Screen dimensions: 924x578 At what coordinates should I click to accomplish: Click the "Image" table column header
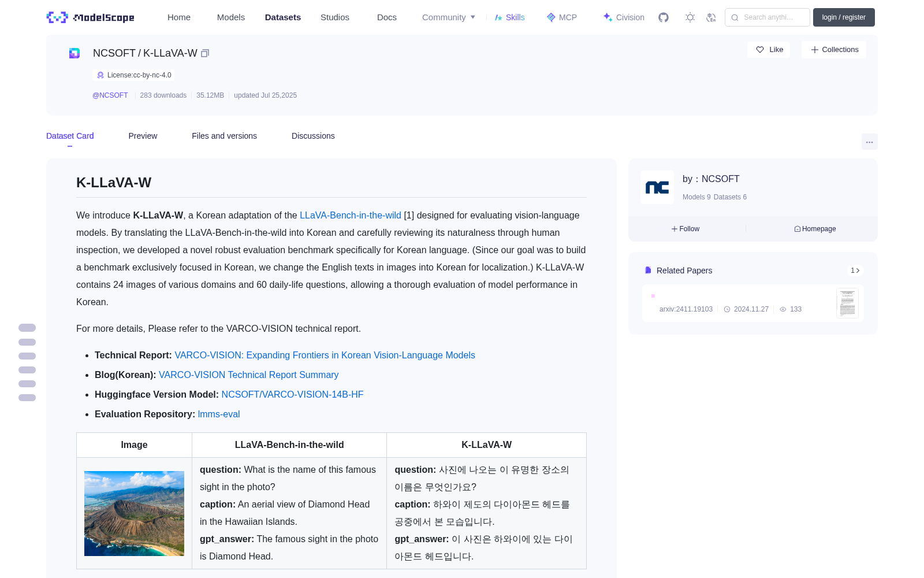(134, 444)
